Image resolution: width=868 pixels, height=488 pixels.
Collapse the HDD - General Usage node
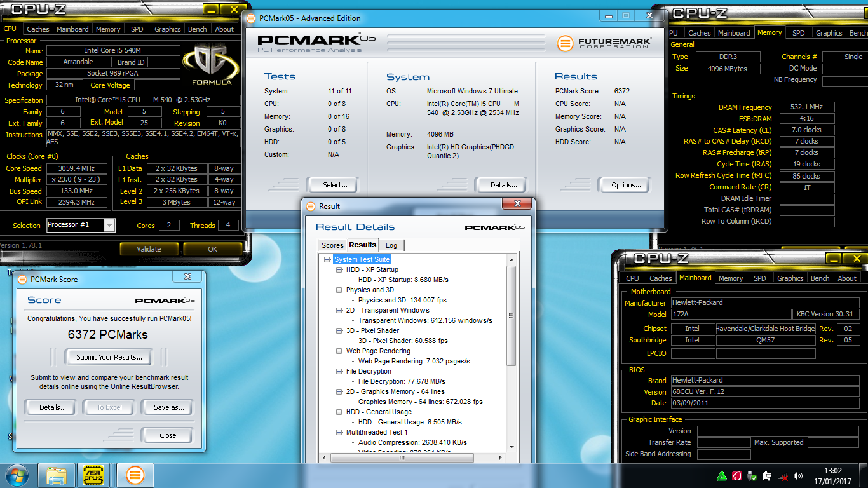(340, 412)
